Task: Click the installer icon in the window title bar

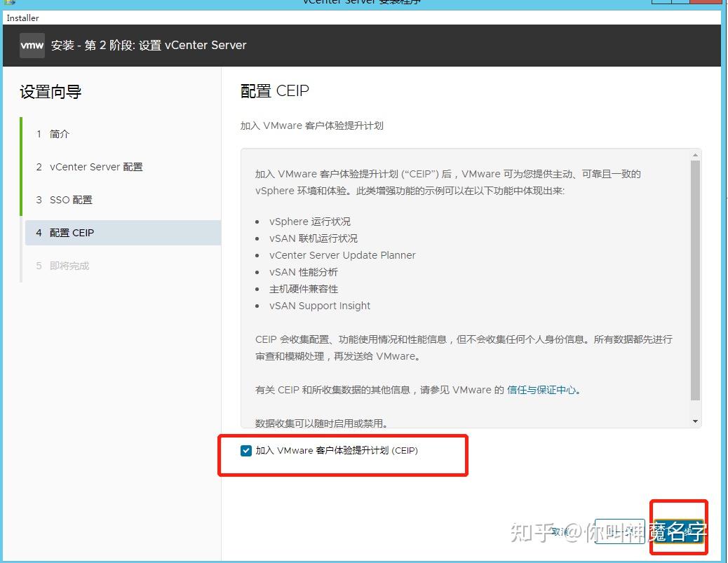Action: (10, 4)
